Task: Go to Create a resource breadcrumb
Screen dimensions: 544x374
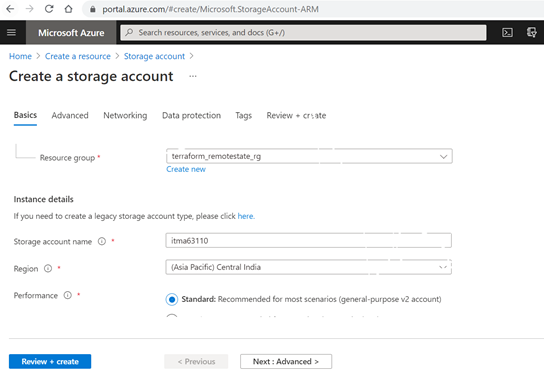Action: [x=78, y=56]
